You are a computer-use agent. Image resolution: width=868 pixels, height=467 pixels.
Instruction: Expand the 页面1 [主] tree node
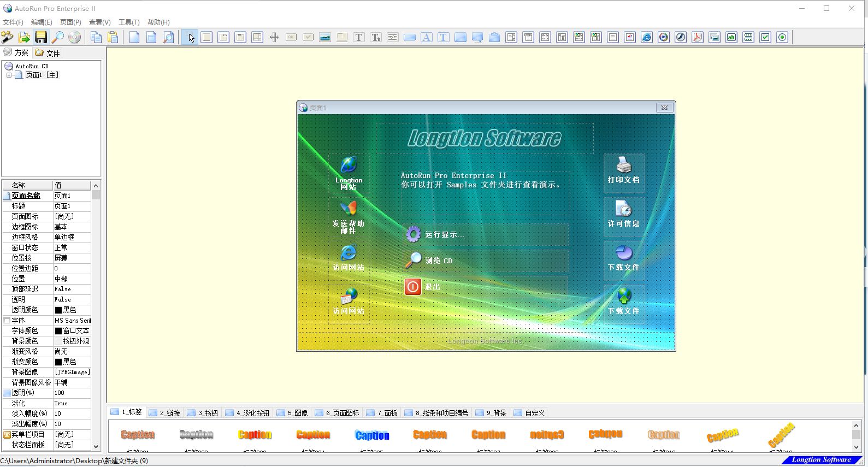tap(9, 75)
